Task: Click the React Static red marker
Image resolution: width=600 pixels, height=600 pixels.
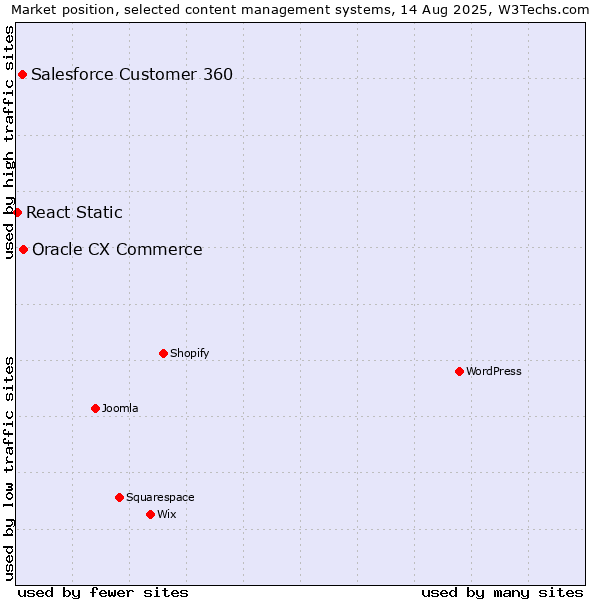Action: [18, 212]
